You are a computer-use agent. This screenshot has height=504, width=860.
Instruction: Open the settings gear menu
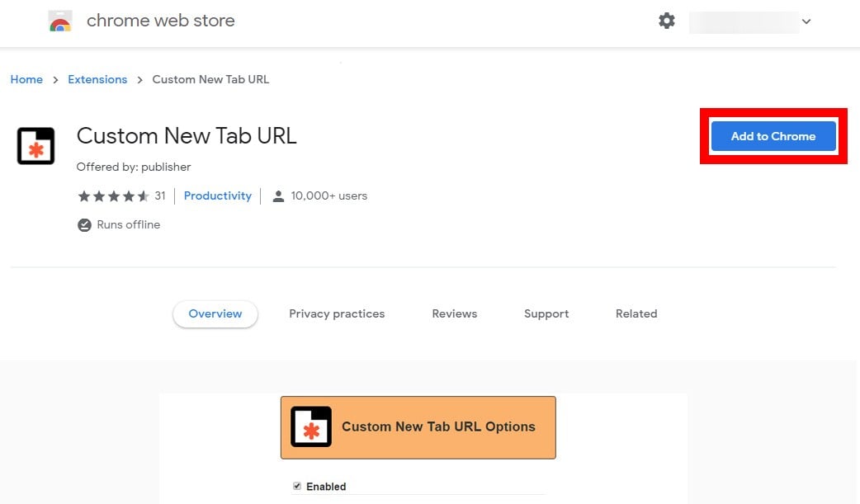(x=667, y=21)
